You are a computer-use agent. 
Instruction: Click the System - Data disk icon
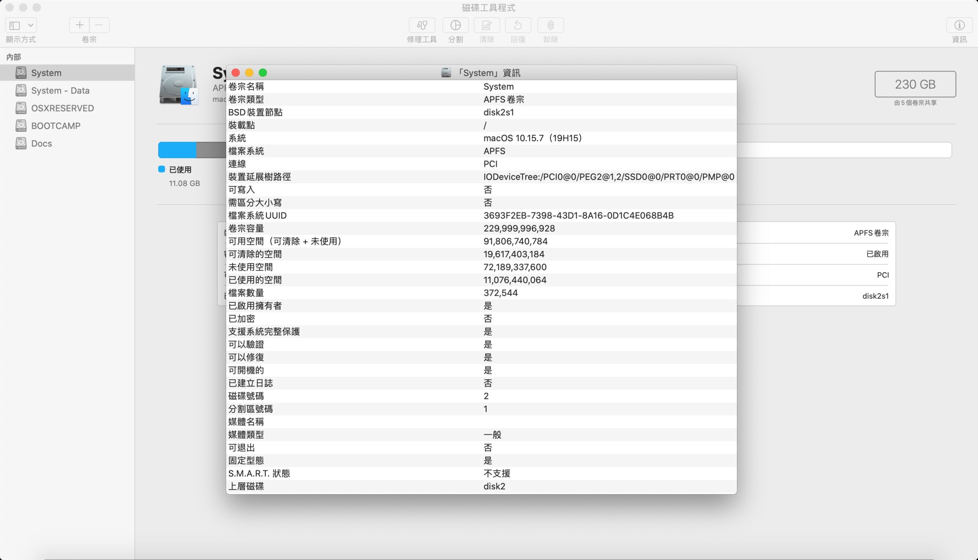click(21, 90)
